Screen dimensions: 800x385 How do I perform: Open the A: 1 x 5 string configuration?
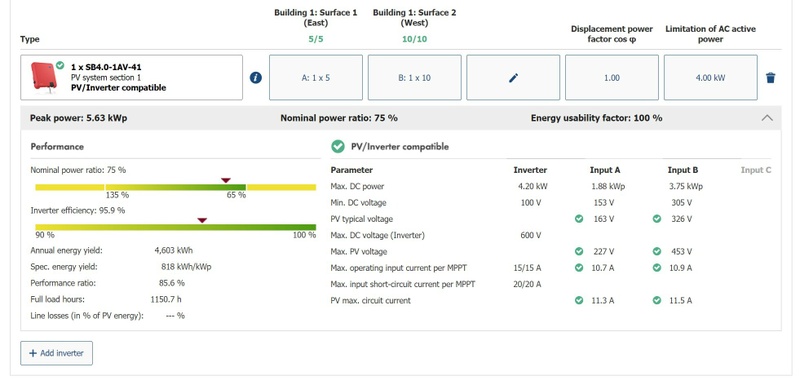(316, 78)
